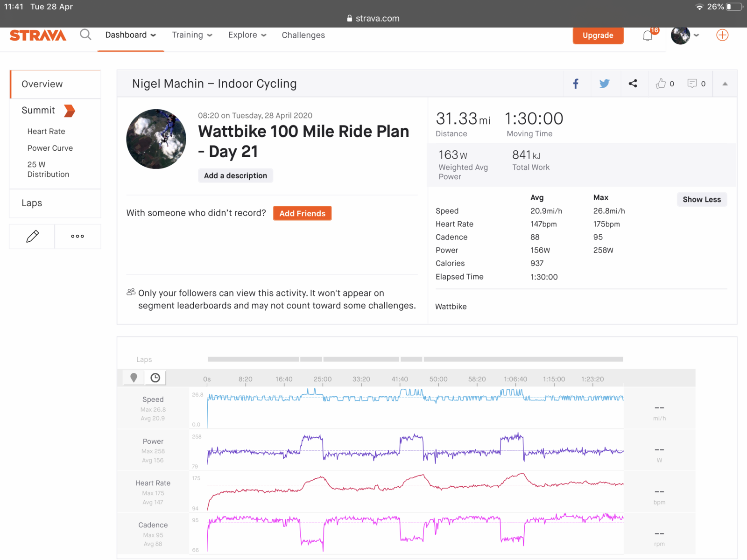Click the 258W max power value
Screen dimensions: 747x560
coord(603,250)
